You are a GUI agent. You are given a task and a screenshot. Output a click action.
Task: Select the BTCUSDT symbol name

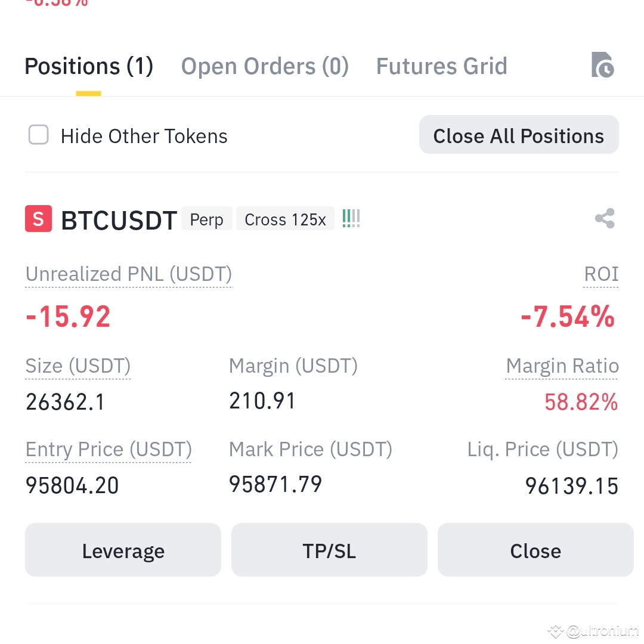pyautogui.click(x=119, y=219)
